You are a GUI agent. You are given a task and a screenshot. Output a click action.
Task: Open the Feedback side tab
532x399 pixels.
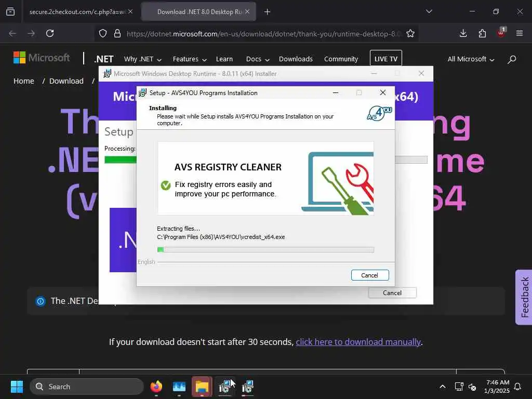524,297
